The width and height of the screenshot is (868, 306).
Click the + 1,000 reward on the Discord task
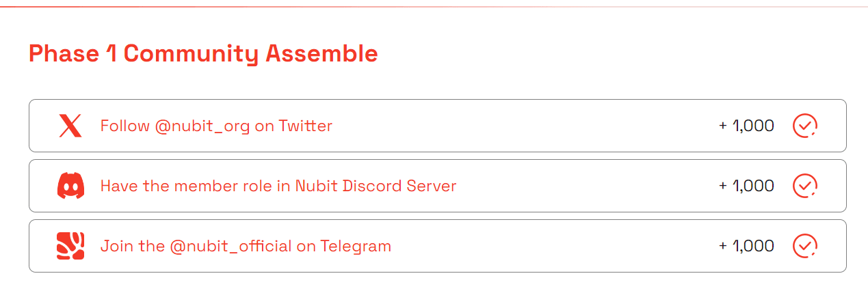coord(746,186)
